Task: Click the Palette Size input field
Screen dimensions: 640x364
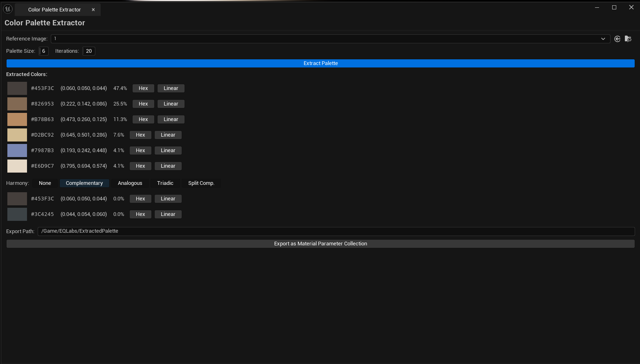Action: (x=44, y=51)
